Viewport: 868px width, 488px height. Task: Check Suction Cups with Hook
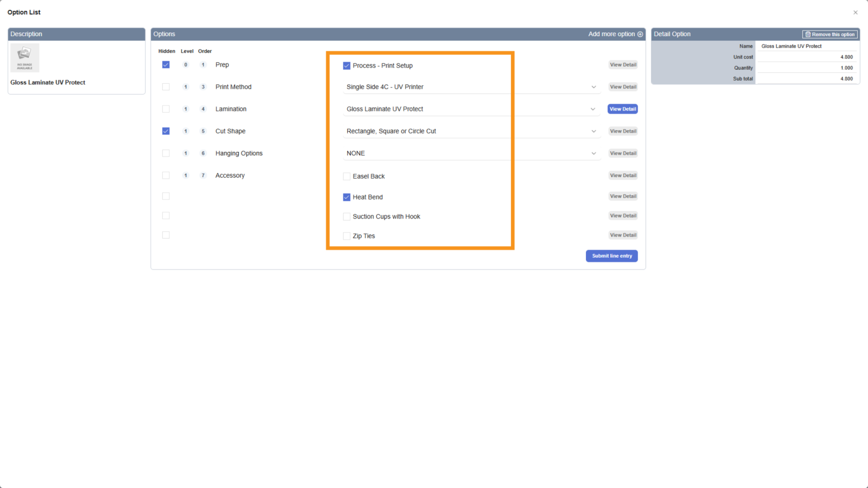click(x=347, y=217)
